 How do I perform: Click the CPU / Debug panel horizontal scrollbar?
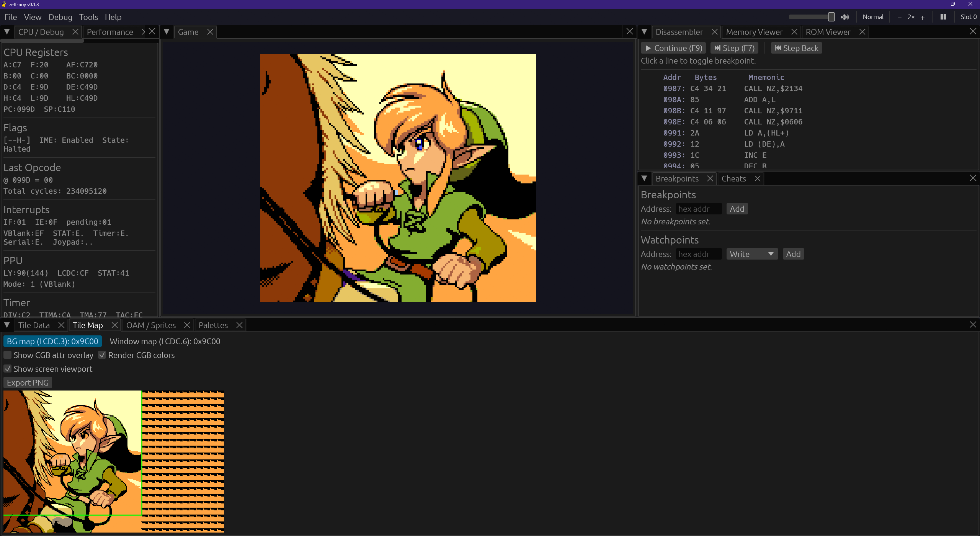click(x=42, y=41)
